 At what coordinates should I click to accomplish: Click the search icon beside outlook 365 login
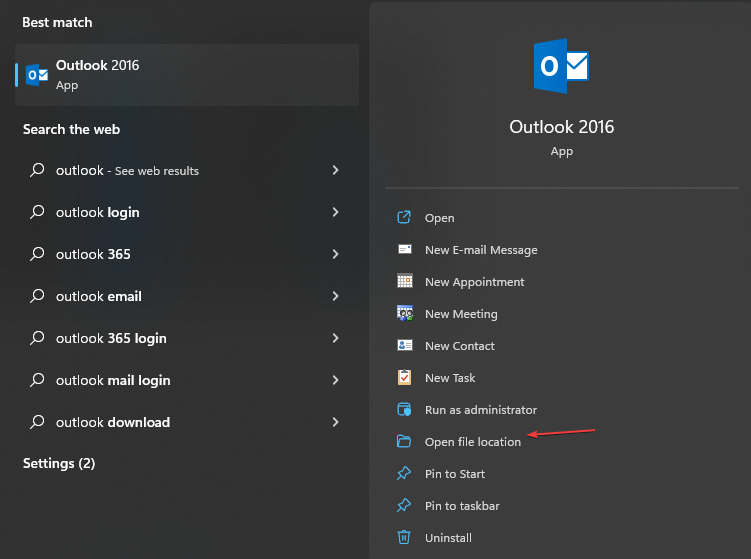(37, 338)
